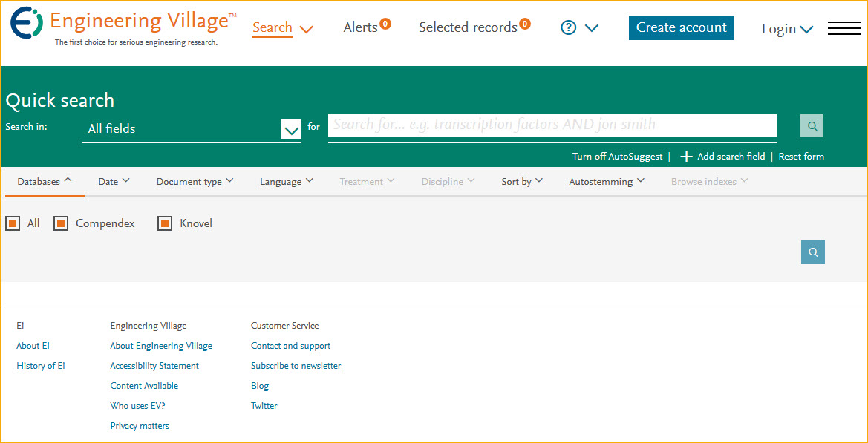Screen dimensions: 868x443
Task: Open Contact and support link
Action: click(290, 346)
